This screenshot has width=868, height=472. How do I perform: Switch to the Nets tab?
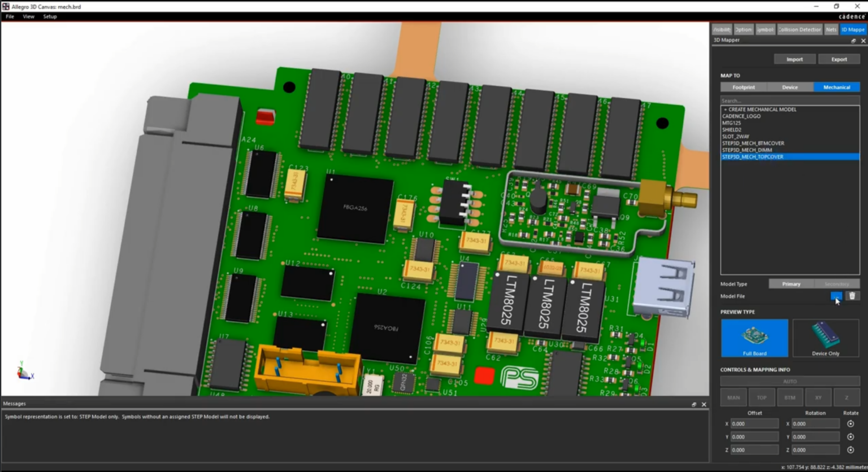pyautogui.click(x=831, y=29)
